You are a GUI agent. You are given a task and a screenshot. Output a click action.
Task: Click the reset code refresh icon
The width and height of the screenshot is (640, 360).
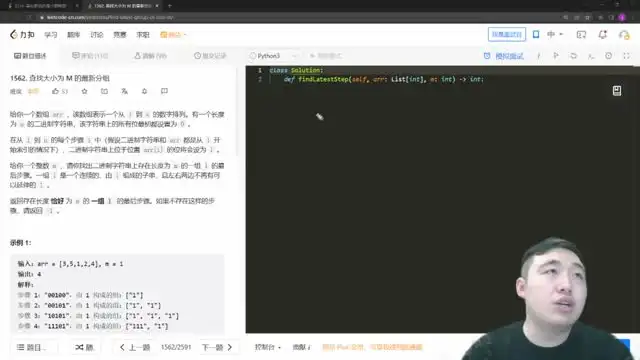point(573,56)
